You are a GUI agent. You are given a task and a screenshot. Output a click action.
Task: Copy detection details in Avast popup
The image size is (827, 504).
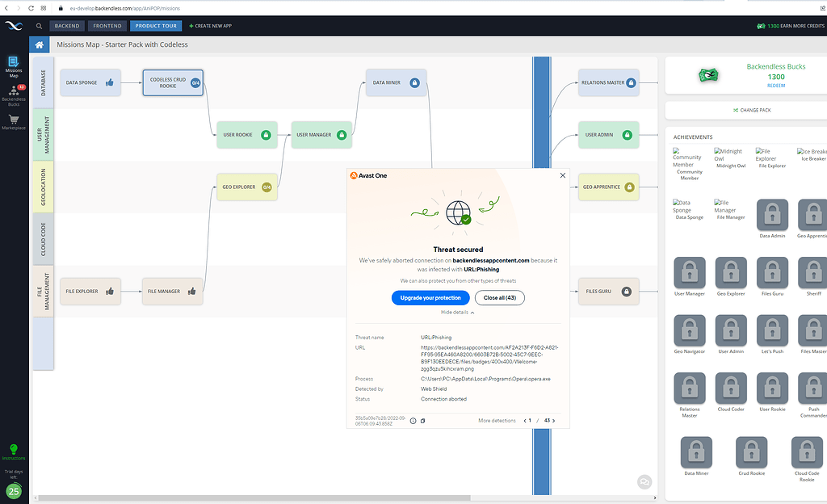point(422,421)
